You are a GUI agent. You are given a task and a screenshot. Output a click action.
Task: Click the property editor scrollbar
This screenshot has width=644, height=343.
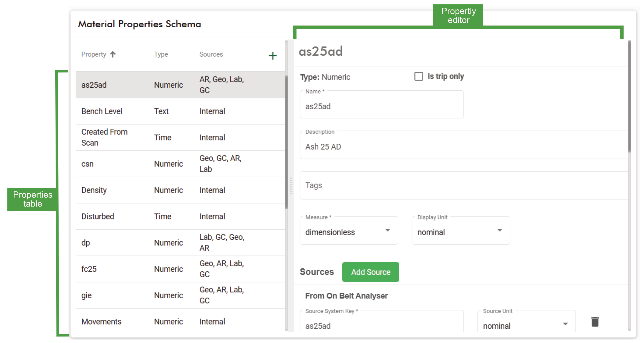[629, 96]
